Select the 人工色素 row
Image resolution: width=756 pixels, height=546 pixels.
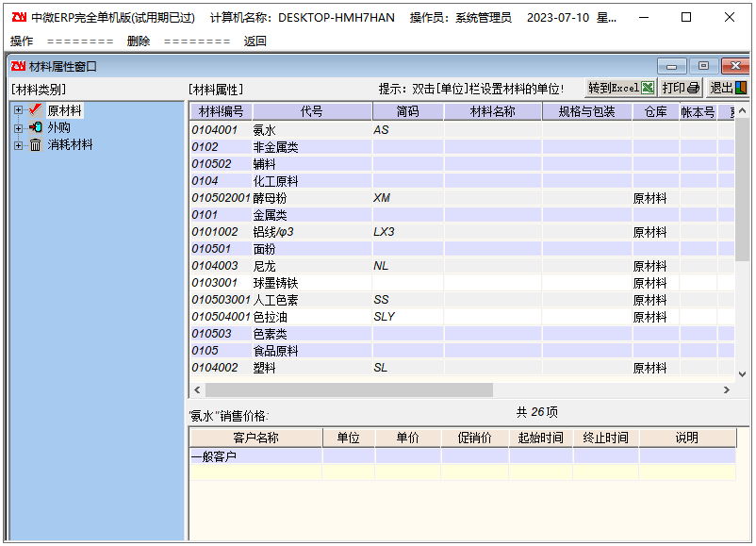[x=463, y=300]
